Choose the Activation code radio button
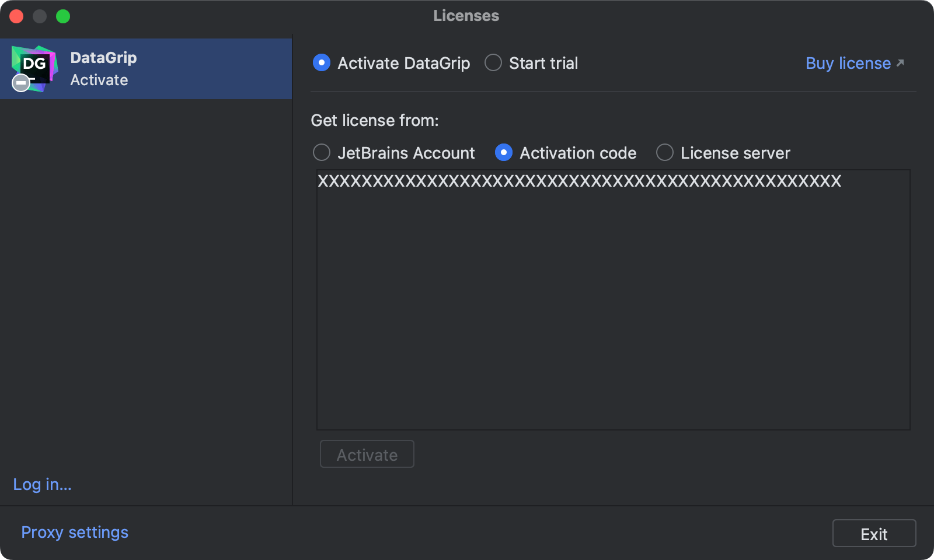 (504, 153)
